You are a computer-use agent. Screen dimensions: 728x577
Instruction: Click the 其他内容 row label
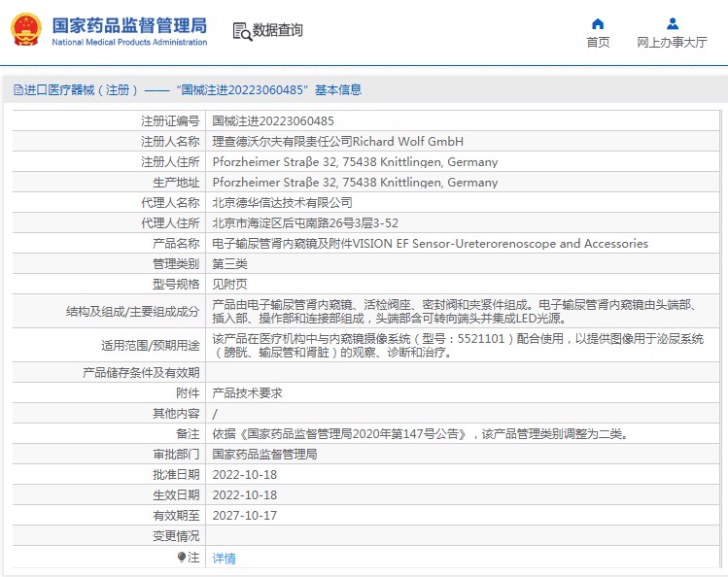click(176, 413)
